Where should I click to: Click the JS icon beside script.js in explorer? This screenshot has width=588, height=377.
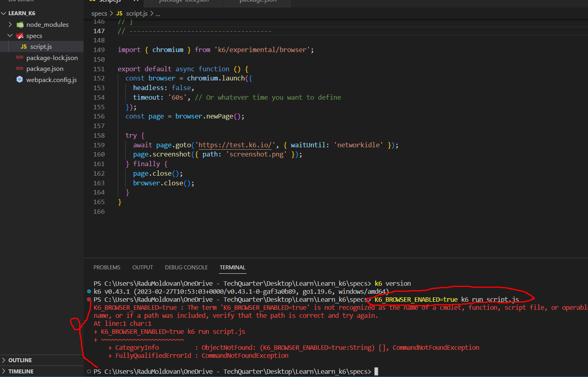pos(24,47)
